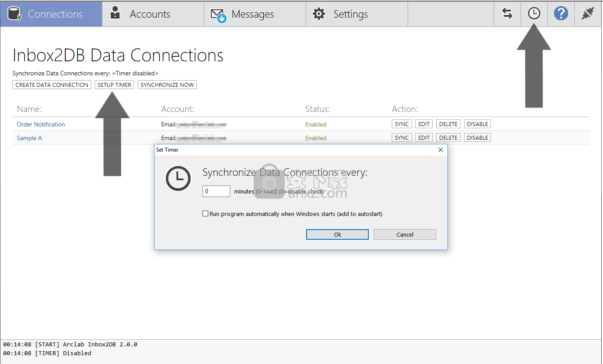Click the 'Inbox2DB Data Connections' heading
Image resolution: width=603 pixels, height=364 pixels.
pos(118,55)
